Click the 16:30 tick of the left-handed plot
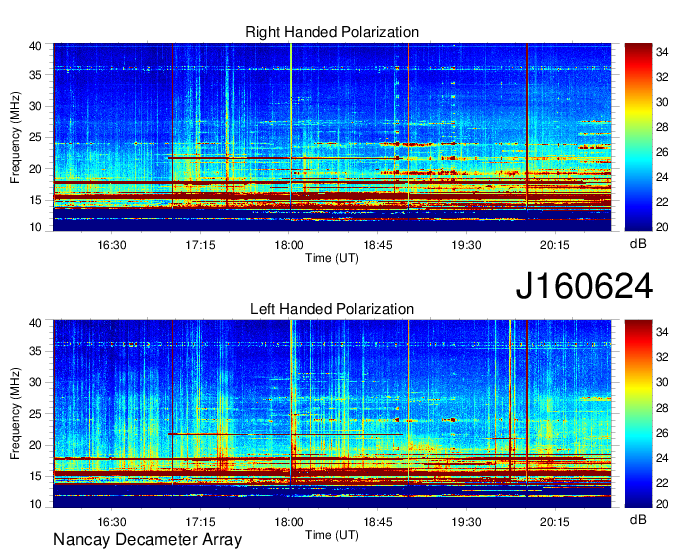This screenshot has height=552, width=680. (112, 522)
